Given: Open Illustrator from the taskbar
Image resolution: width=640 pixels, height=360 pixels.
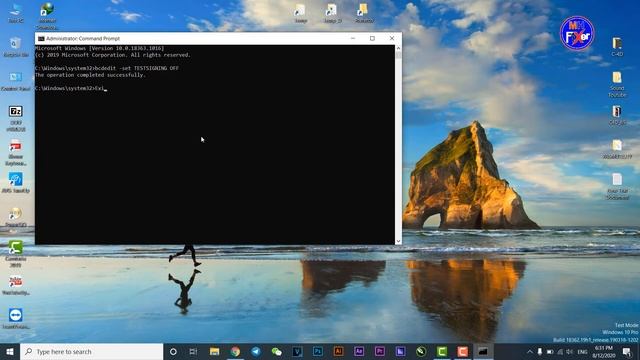Looking at the screenshot, I should [x=338, y=351].
